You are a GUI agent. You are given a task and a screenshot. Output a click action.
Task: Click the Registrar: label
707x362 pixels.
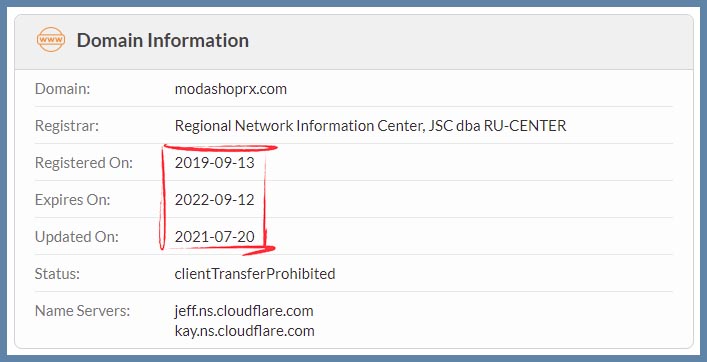point(67,126)
